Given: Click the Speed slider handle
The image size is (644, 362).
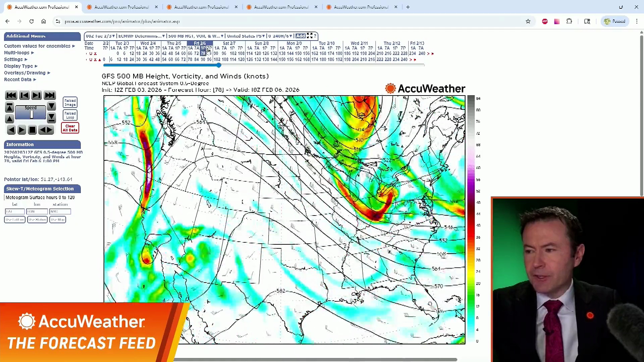Looking at the screenshot, I should pos(32,115).
